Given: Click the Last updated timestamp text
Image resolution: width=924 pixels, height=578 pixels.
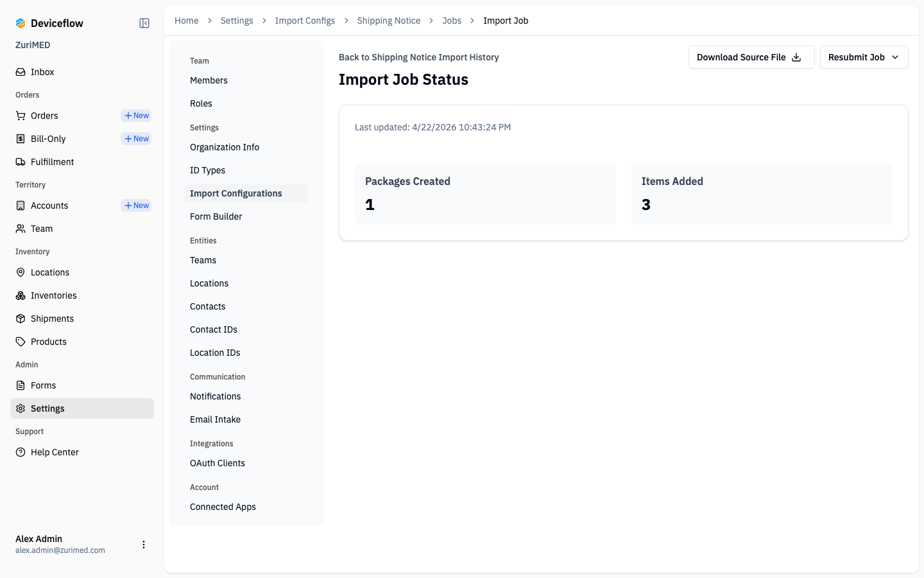Looking at the screenshot, I should 433,127.
